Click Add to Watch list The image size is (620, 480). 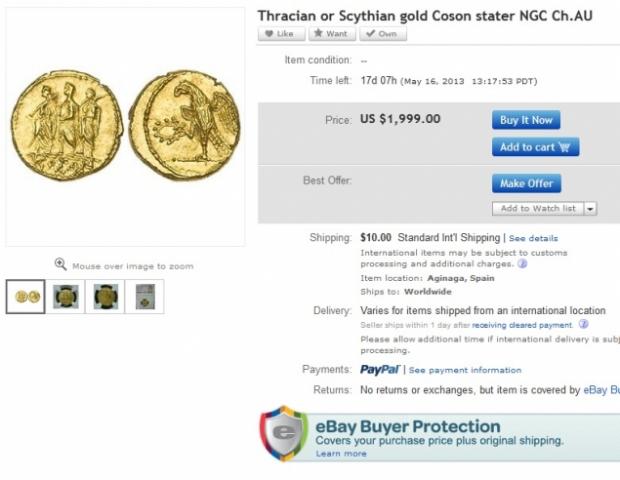pos(537,209)
